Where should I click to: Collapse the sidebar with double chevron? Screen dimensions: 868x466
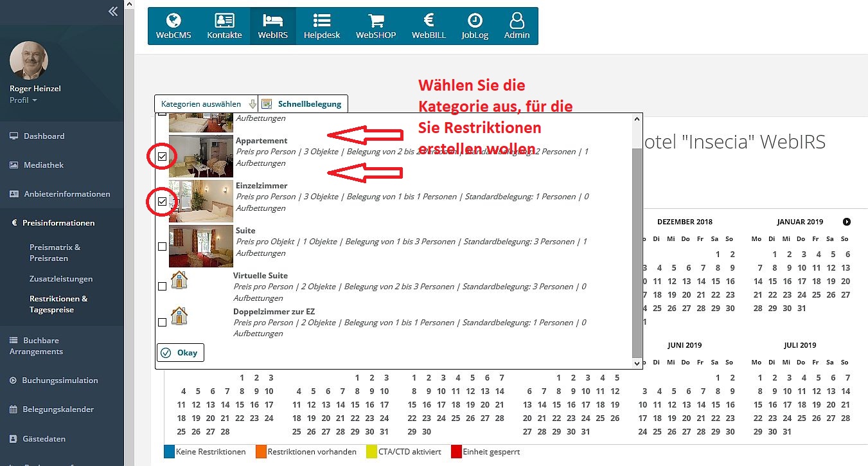pos(113,11)
